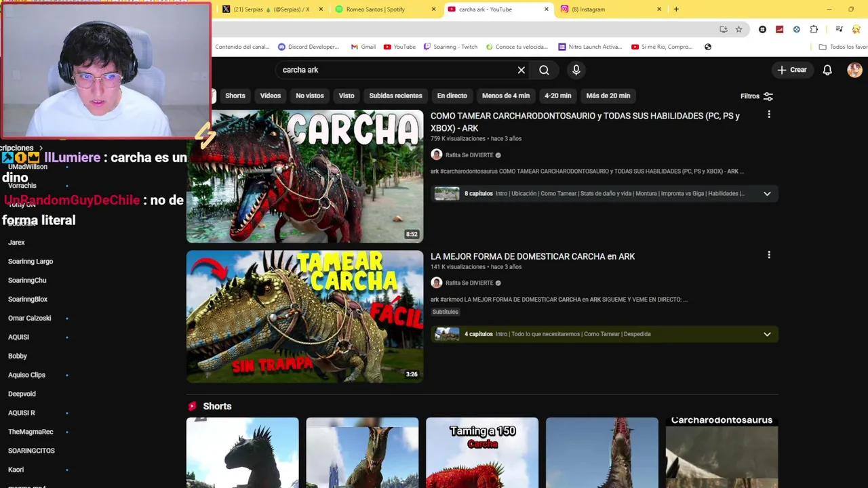The height and width of the screenshot is (488, 868).
Task: Select the Shorts filter chip
Action: [x=235, y=96]
